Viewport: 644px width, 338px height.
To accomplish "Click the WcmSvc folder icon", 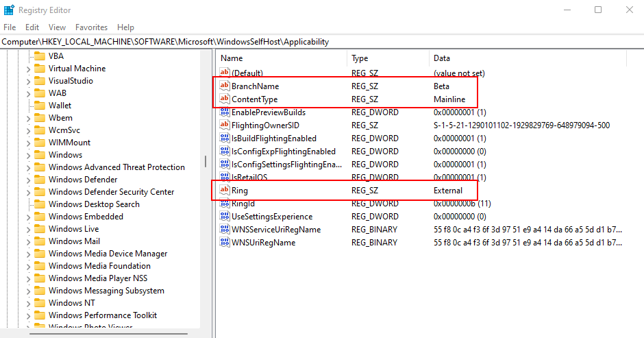I will 40,130.
